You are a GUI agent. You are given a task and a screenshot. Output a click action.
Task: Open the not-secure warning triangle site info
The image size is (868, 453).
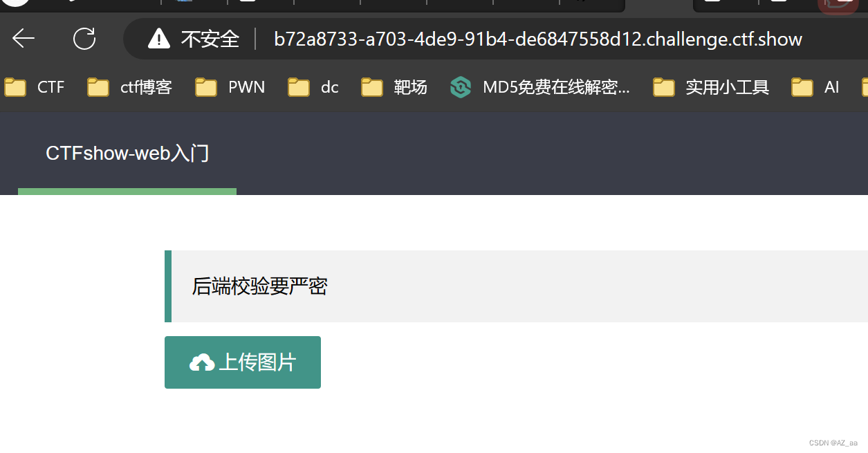[159, 39]
